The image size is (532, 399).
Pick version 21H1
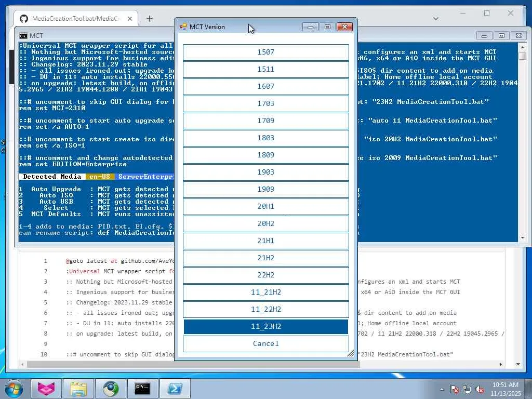coord(265,241)
